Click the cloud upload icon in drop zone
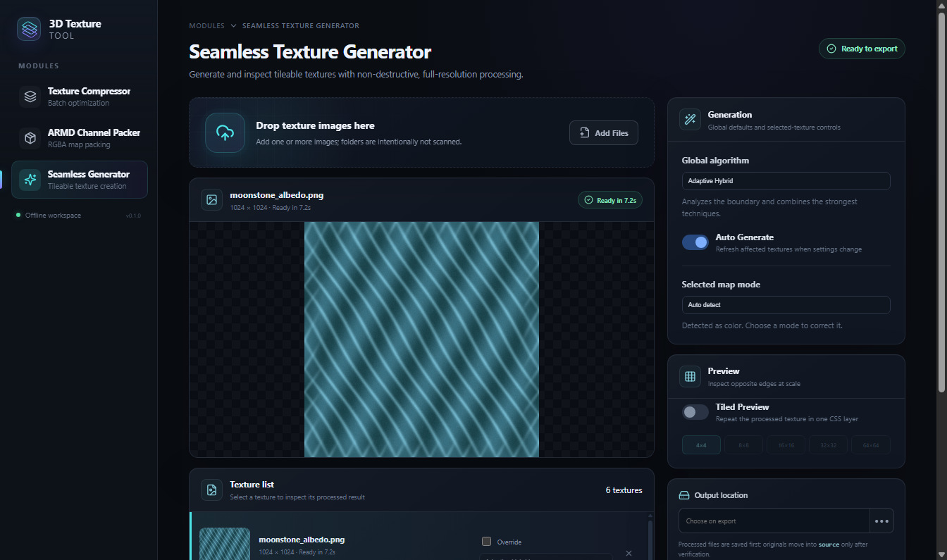Screen dimensions: 947x560 225,132
